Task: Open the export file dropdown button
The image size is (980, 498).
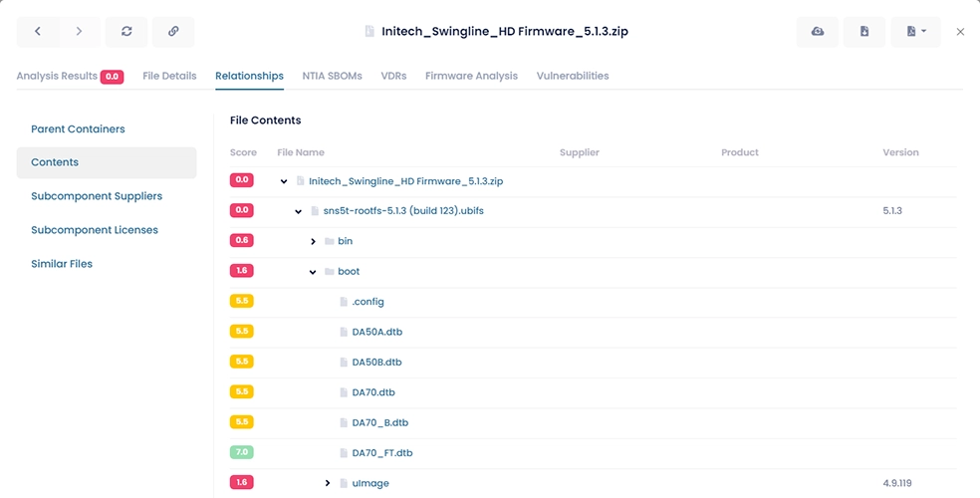Action: pos(915,32)
